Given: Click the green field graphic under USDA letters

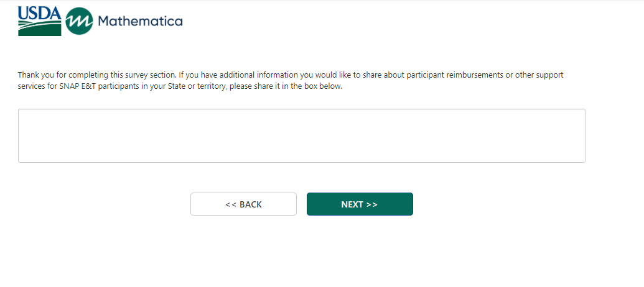Looking at the screenshot, I should pyautogui.click(x=40, y=28).
